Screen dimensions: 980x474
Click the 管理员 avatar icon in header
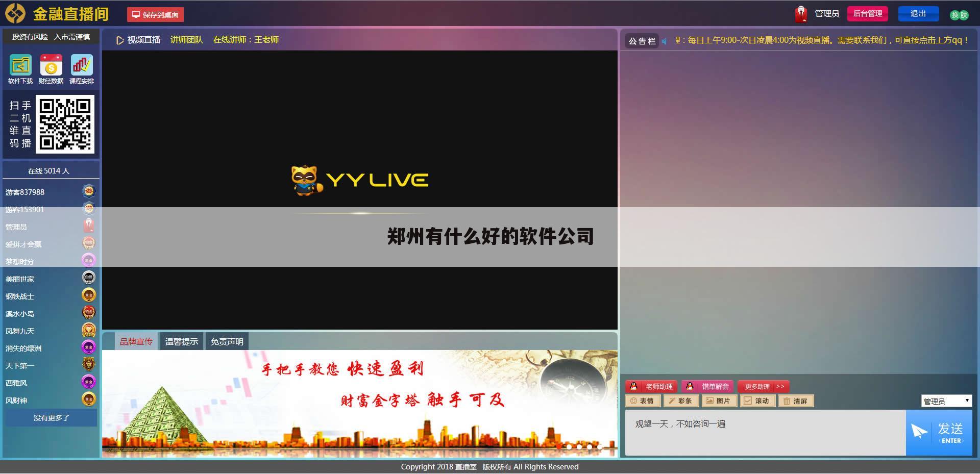801,14
